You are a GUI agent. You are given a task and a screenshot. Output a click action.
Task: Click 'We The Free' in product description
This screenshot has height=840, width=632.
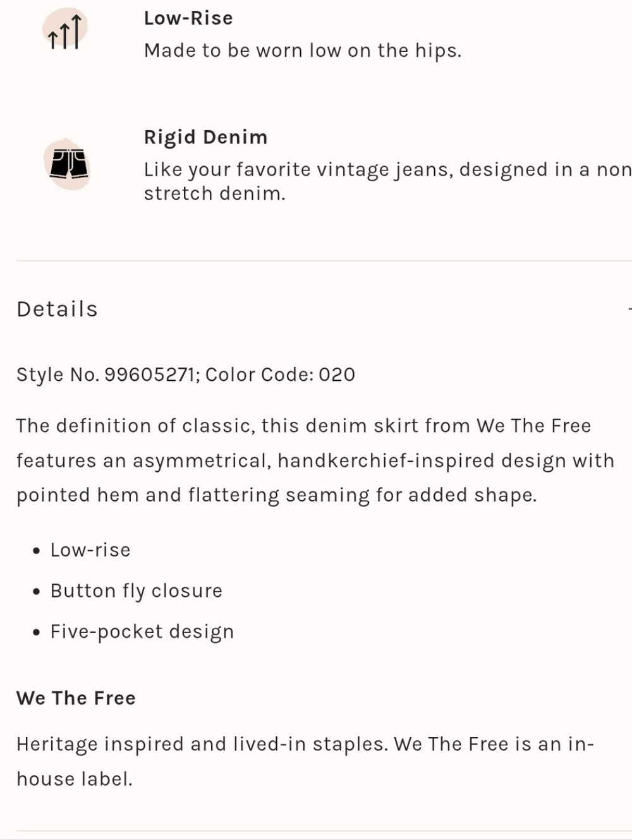coord(534,426)
